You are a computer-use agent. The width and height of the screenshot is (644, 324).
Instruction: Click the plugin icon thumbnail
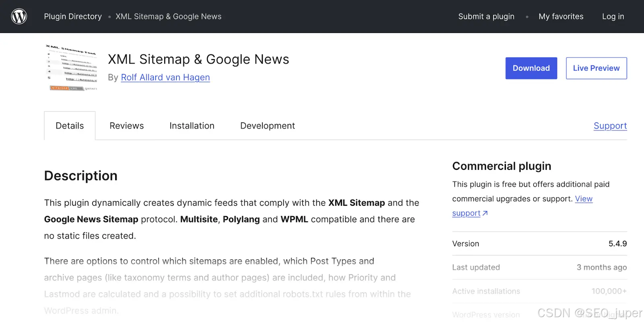tap(72, 68)
